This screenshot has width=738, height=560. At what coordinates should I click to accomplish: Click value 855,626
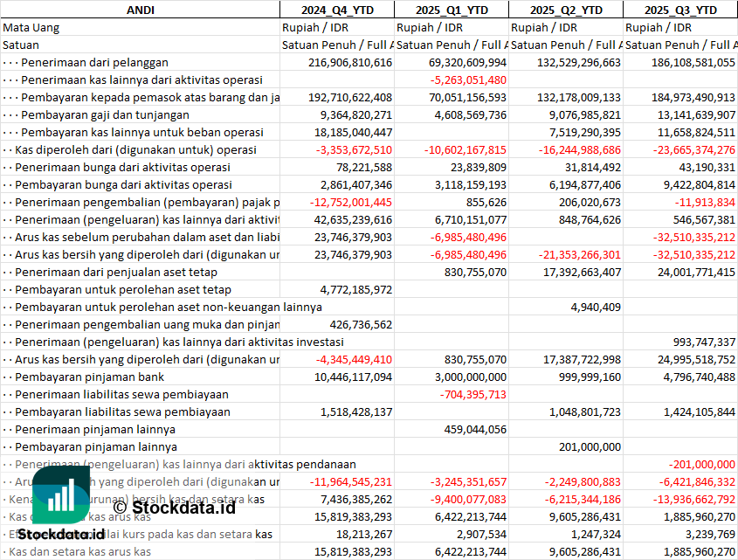(x=487, y=202)
